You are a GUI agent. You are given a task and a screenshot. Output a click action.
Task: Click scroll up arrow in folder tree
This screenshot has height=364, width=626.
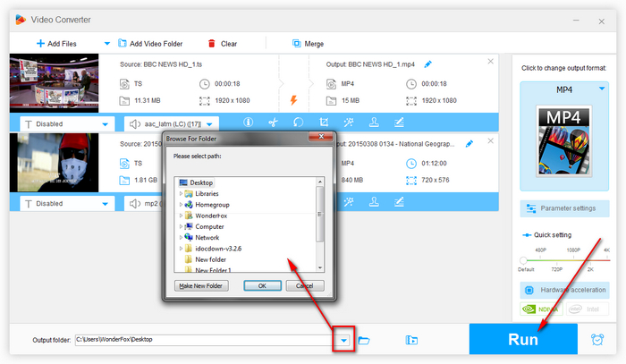pyautogui.click(x=320, y=182)
